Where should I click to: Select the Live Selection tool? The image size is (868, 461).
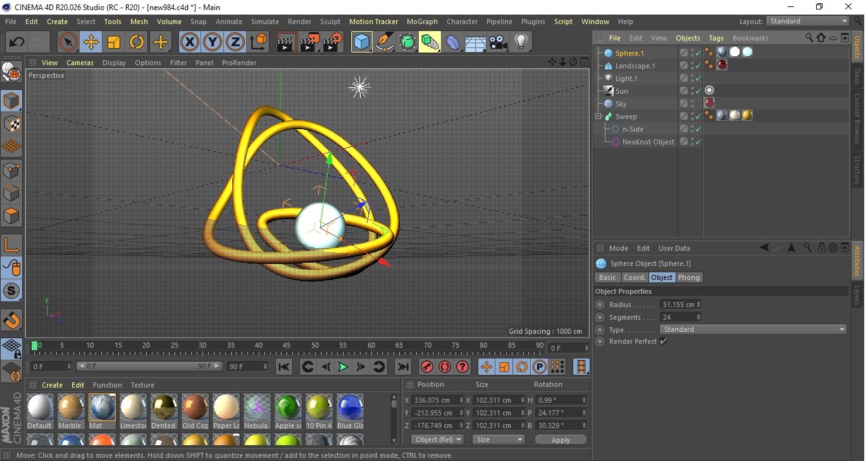(x=68, y=42)
